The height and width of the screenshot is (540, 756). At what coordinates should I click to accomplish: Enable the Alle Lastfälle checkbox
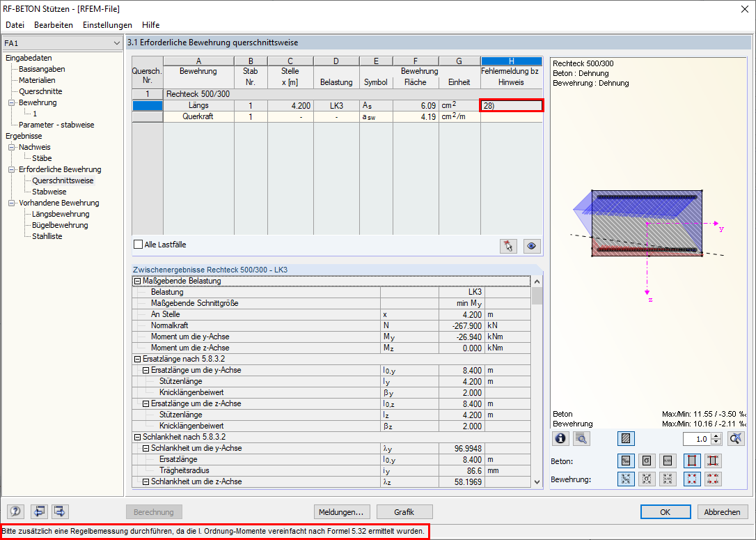139,245
